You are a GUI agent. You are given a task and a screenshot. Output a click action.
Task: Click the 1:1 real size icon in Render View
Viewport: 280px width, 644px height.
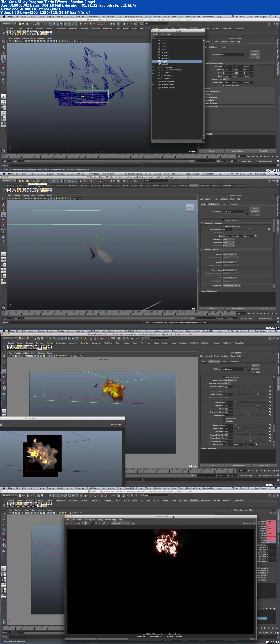100,523
